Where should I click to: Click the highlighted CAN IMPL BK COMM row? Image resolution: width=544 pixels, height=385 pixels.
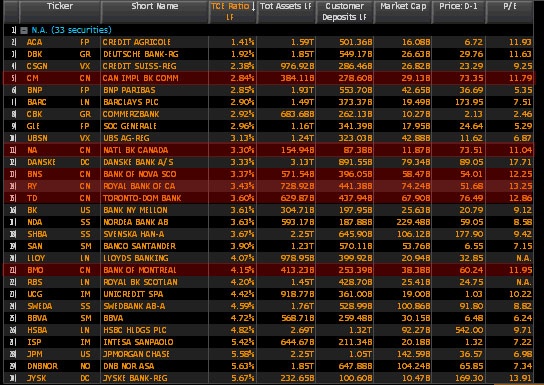[x=268, y=78]
